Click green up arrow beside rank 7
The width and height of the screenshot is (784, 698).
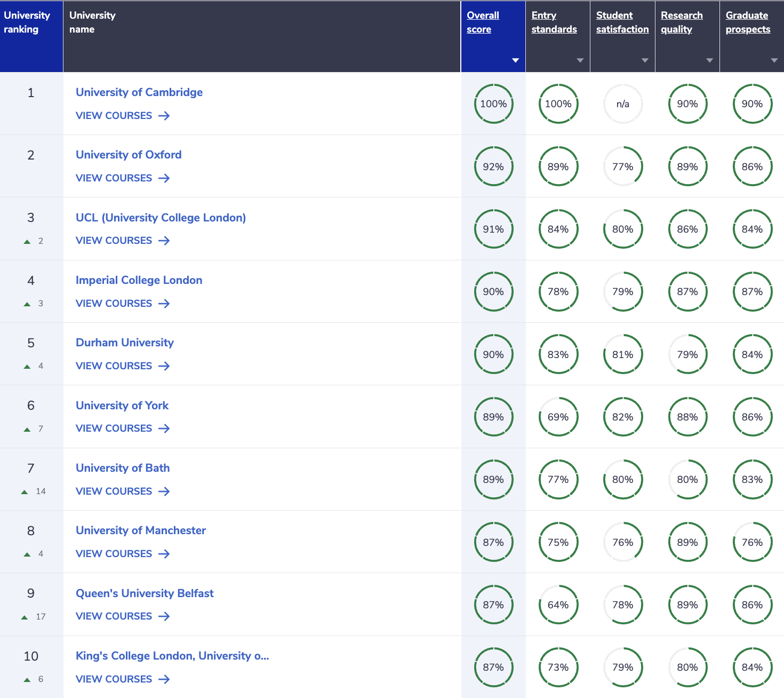click(25, 492)
